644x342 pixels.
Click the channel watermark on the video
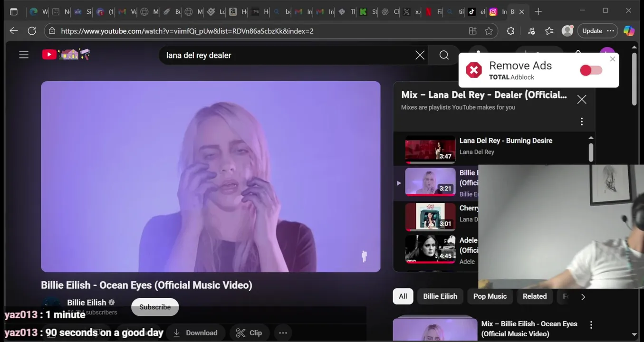364,256
